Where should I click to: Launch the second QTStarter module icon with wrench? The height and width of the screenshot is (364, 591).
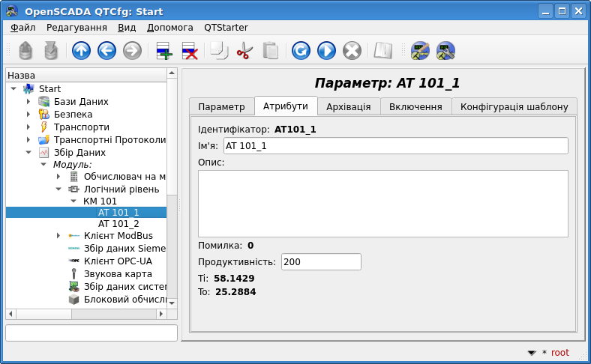(x=446, y=50)
